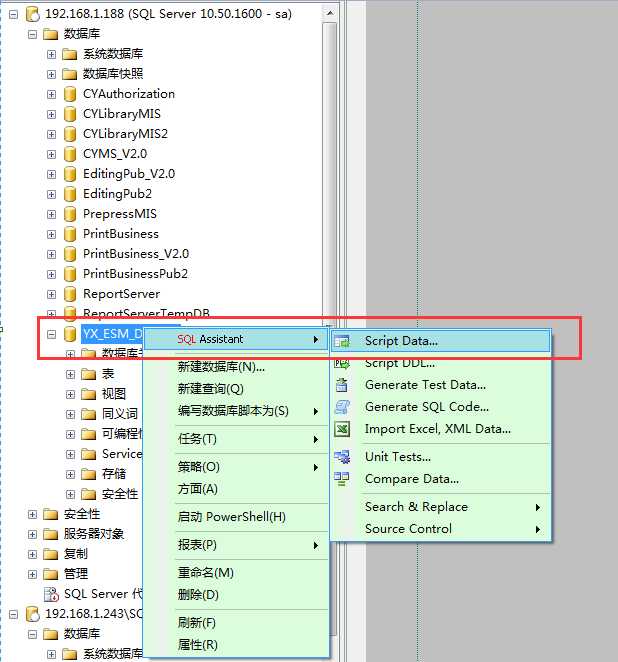Collapse the YX_ESM database node
Screen dimensions: 618x662
[x=52, y=334]
